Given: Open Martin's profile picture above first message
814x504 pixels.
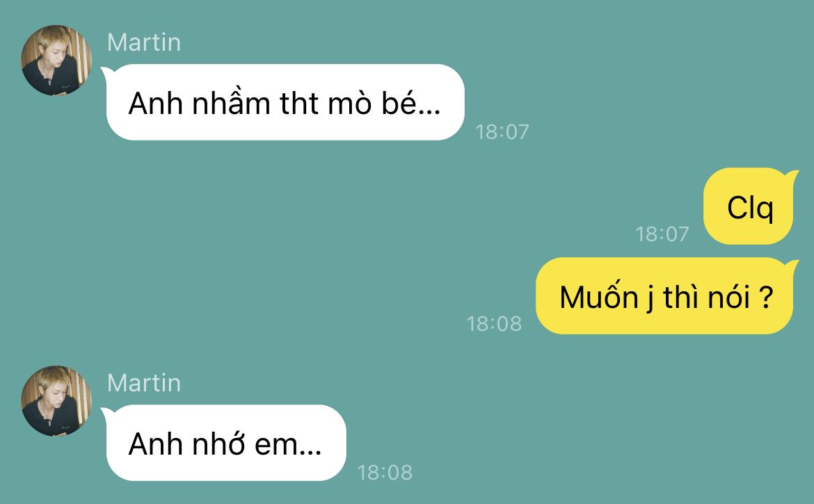Looking at the screenshot, I should [x=56, y=60].
